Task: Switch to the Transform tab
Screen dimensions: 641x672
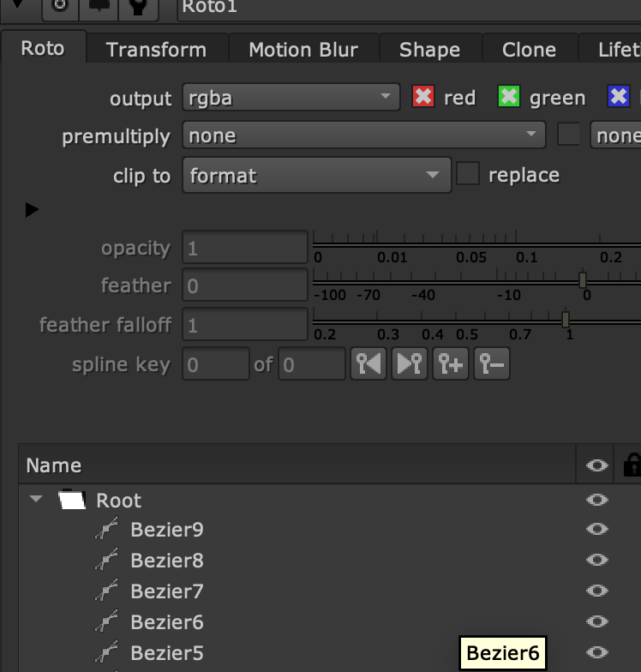Action: (156, 50)
